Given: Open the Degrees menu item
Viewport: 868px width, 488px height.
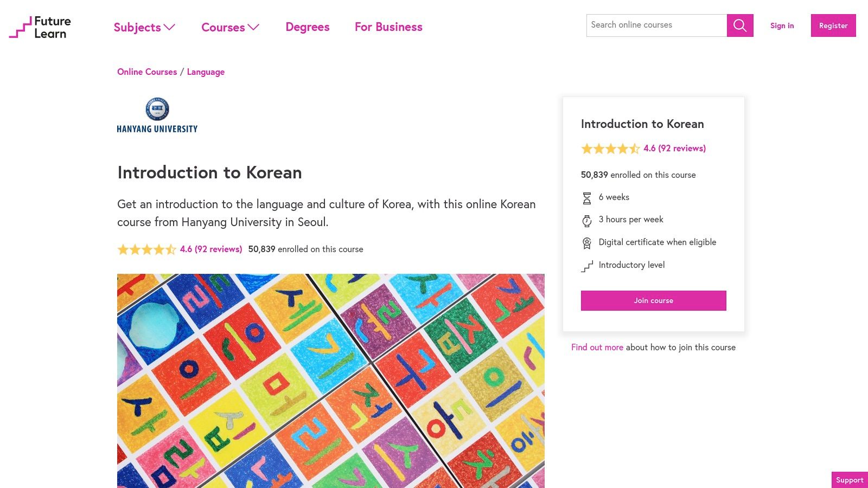Looking at the screenshot, I should [308, 27].
